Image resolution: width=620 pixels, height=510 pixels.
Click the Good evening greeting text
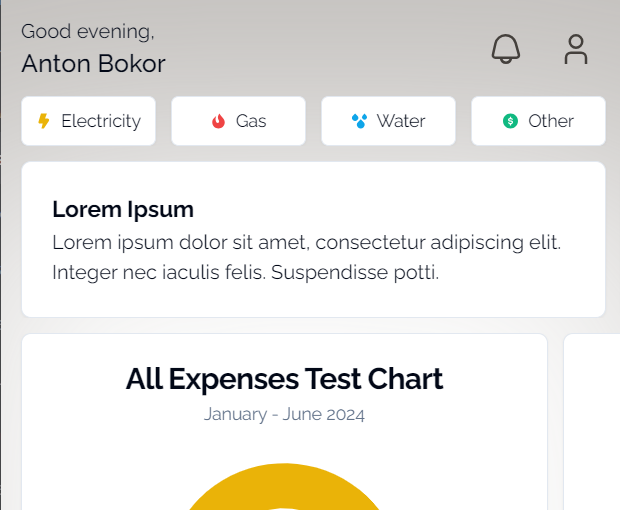88,32
